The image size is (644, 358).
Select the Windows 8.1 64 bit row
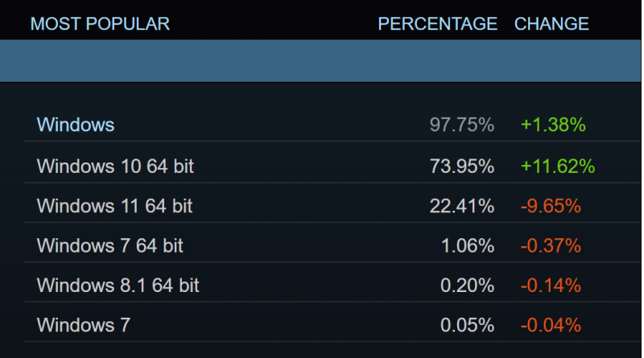[x=118, y=286]
